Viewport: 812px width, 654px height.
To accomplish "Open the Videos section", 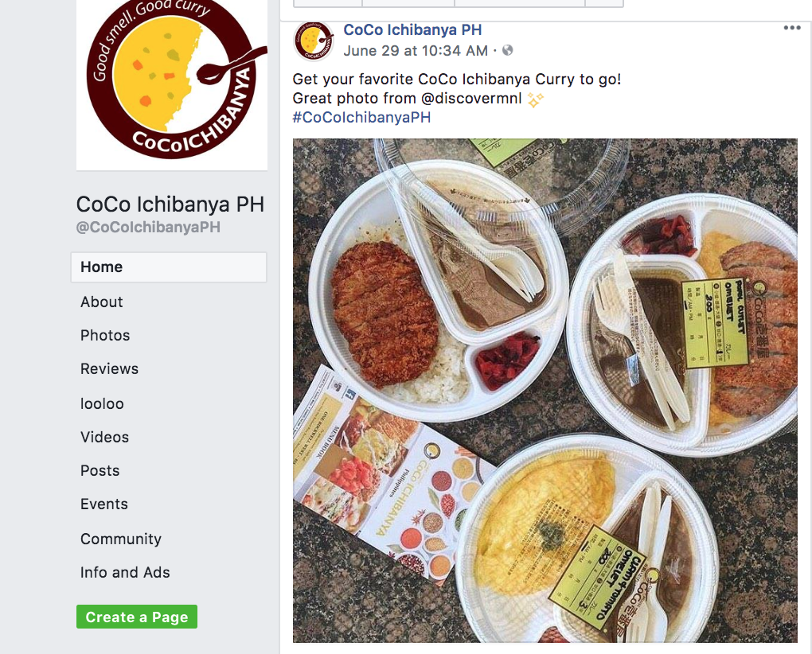I will 104,438.
